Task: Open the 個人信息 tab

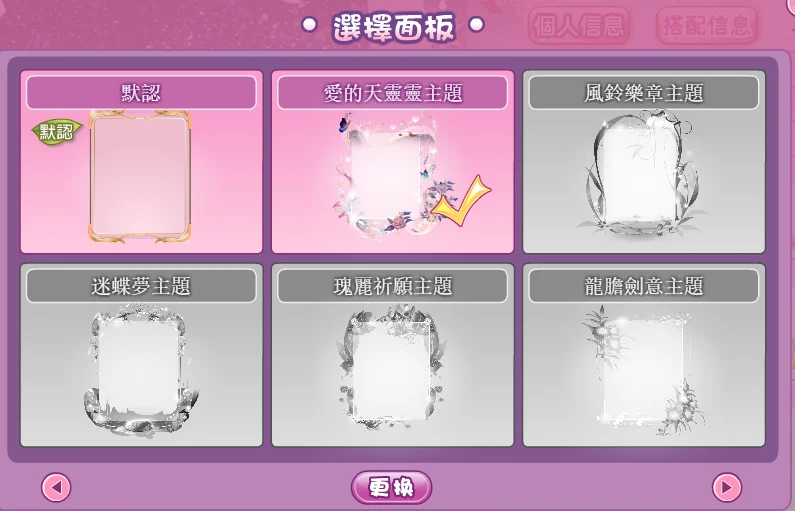Action: pyautogui.click(x=579, y=25)
